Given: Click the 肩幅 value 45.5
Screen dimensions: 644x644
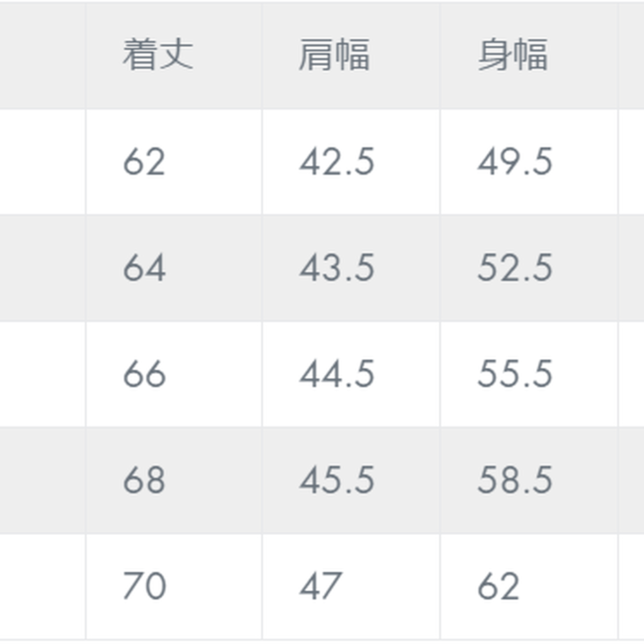Looking at the screenshot, I should tap(337, 479).
